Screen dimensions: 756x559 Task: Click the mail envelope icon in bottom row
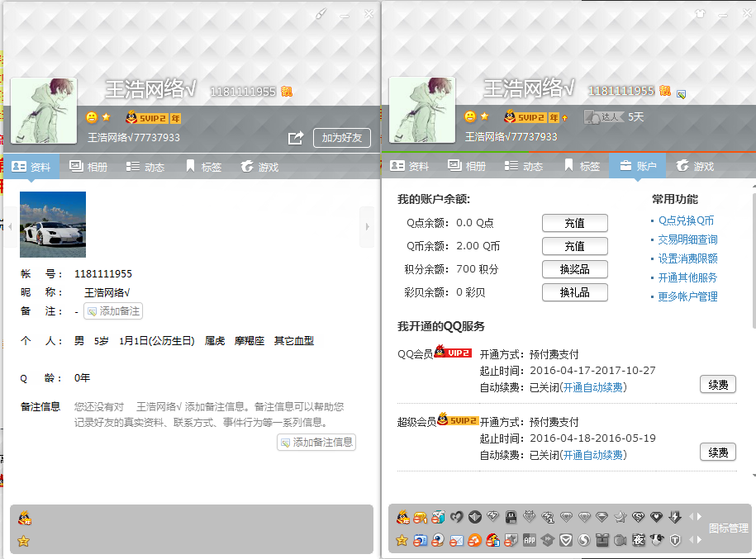[456, 541]
